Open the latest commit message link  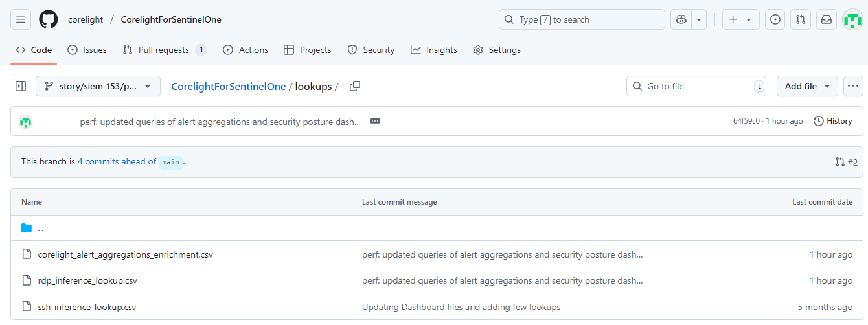pyautogui.click(x=221, y=121)
